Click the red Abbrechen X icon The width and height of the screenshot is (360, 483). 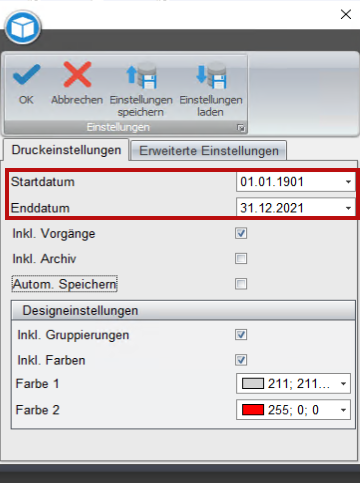(x=77, y=74)
